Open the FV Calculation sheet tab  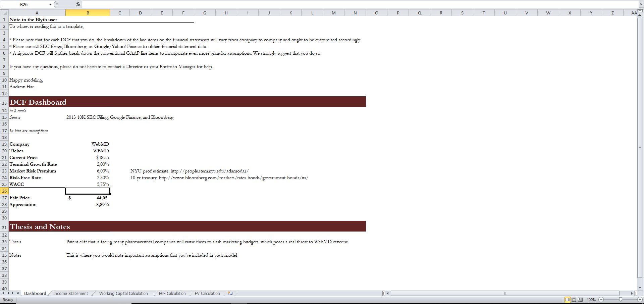(x=207, y=293)
